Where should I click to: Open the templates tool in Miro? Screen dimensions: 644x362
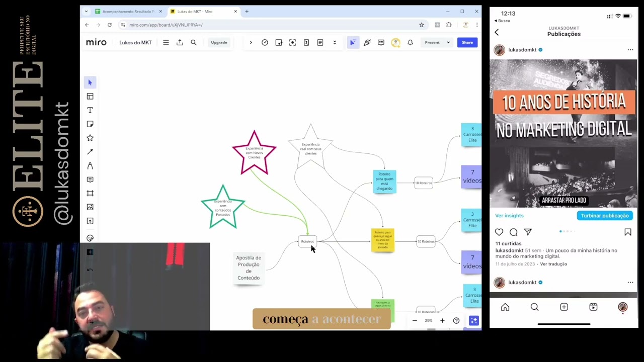90,97
